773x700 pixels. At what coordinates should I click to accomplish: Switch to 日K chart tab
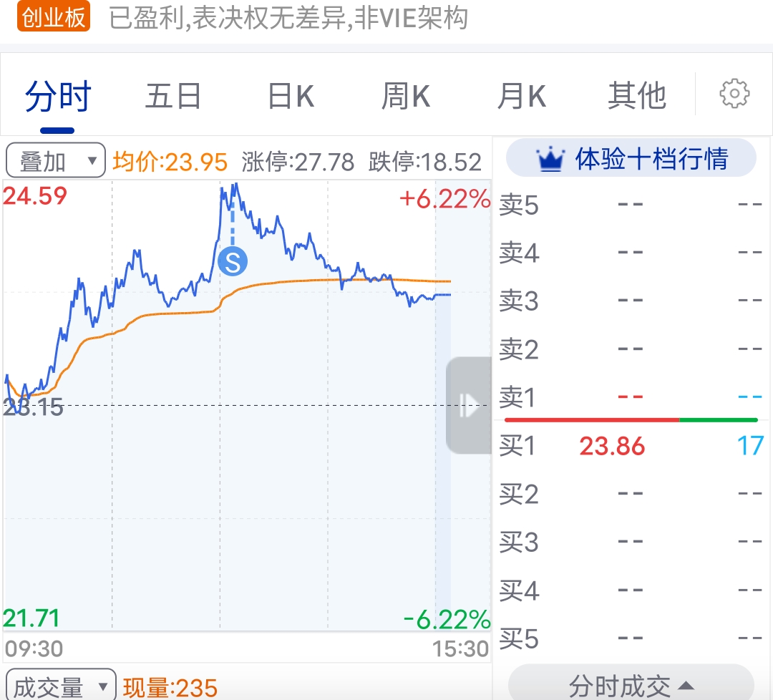point(291,96)
